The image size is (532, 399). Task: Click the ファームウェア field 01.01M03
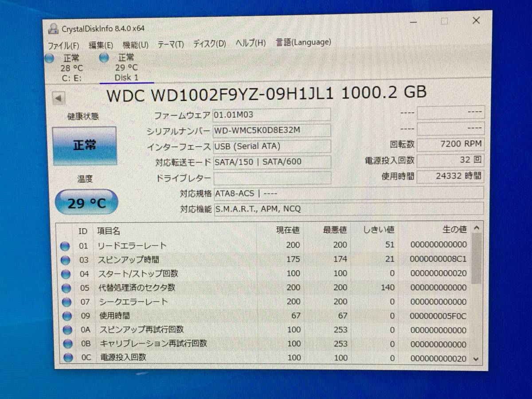click(x=272, y=114)
